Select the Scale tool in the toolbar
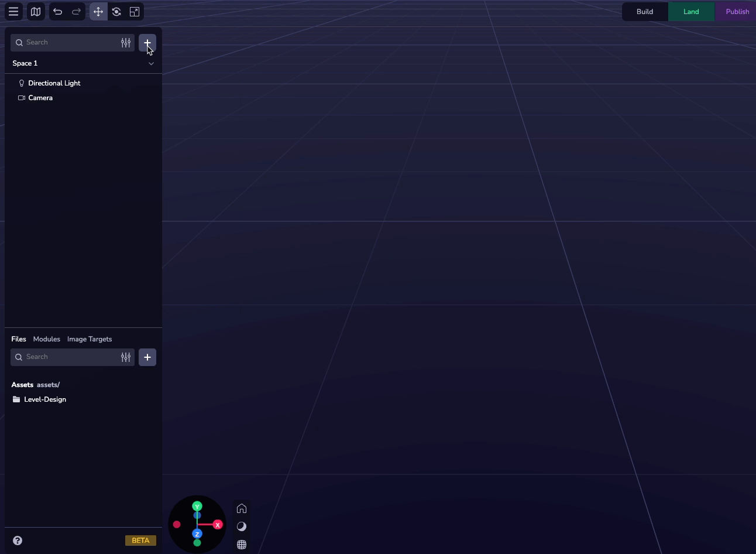This screenshot has height=554, width=756. (x=134, y=11)
